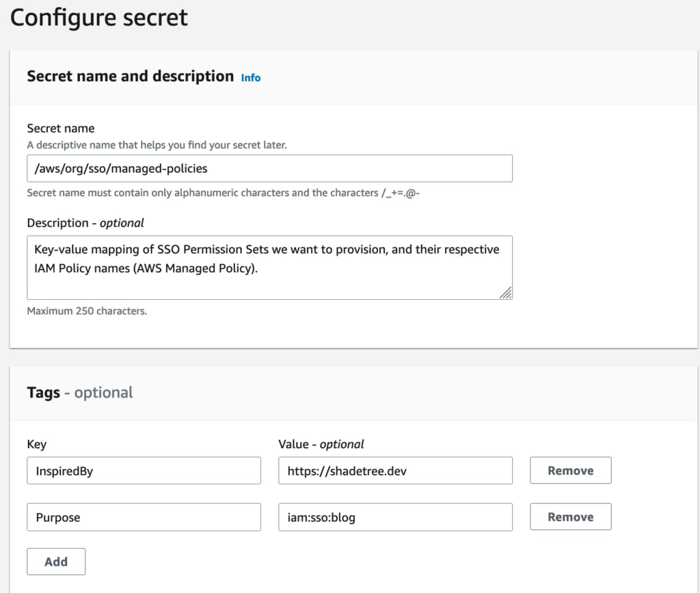700x593 pixels.
Task: Click the "Maximum 250 characters" hint text
Action: [x=87, y=311]
